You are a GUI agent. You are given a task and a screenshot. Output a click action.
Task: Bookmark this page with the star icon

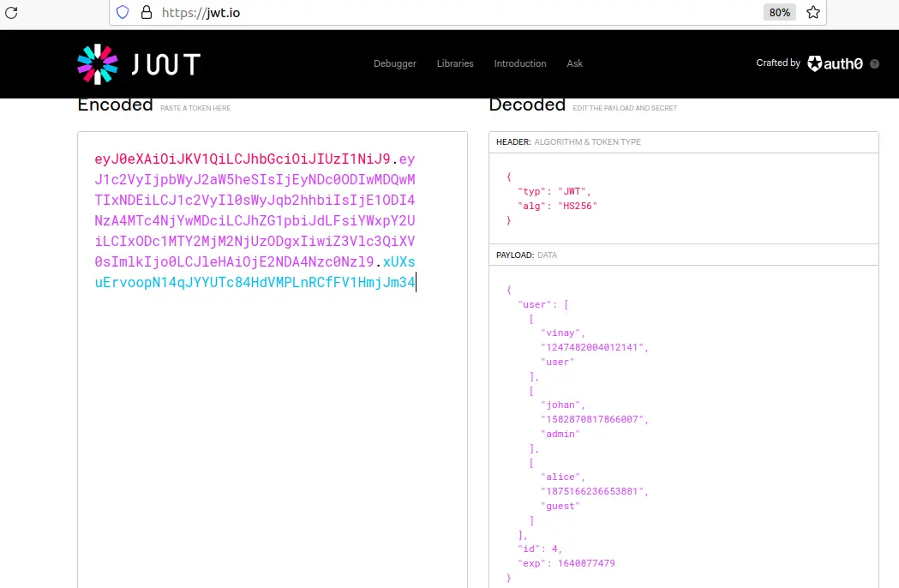813,13
